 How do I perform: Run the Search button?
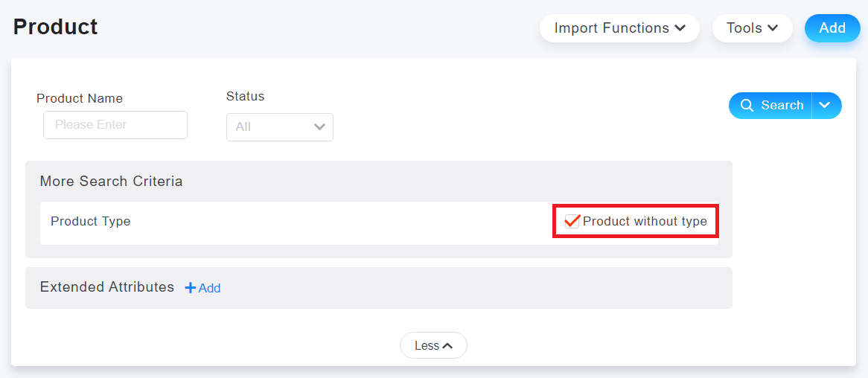(770, 105)
